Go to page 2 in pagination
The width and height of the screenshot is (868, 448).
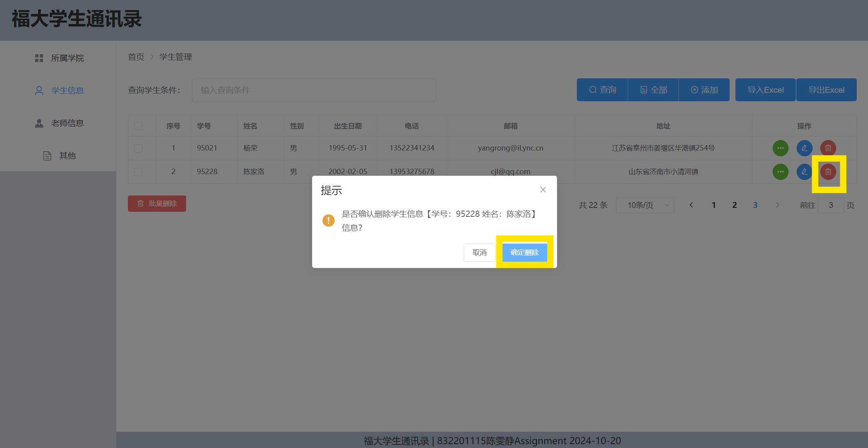pyautogui.click(x=734, y=205)
